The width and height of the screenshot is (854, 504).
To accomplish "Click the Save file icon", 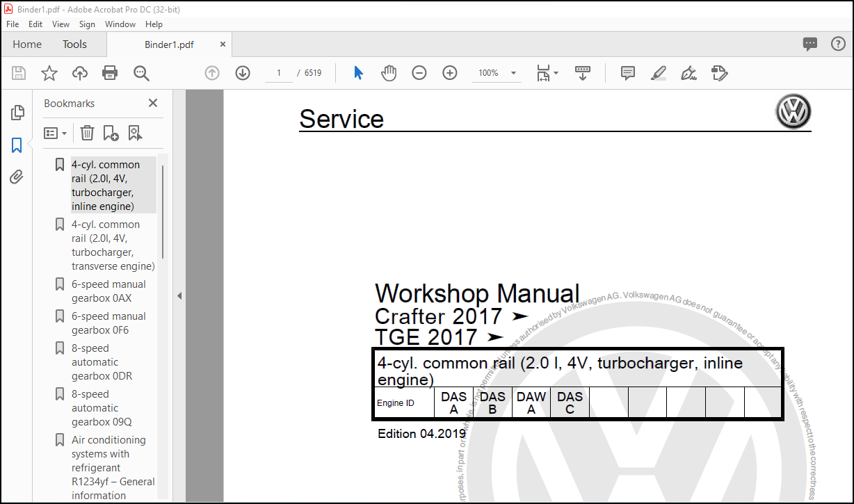I will pyautogui.click(x=19, y=73).
